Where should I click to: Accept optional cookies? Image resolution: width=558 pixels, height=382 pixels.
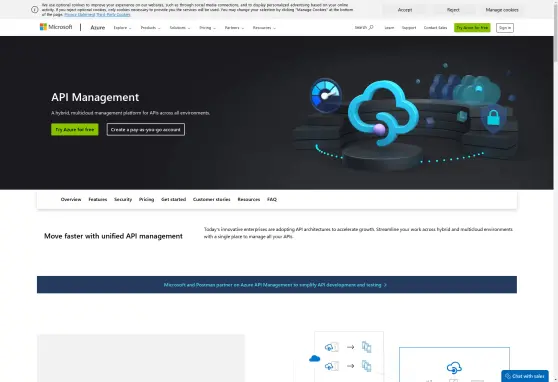coord(405,10)
